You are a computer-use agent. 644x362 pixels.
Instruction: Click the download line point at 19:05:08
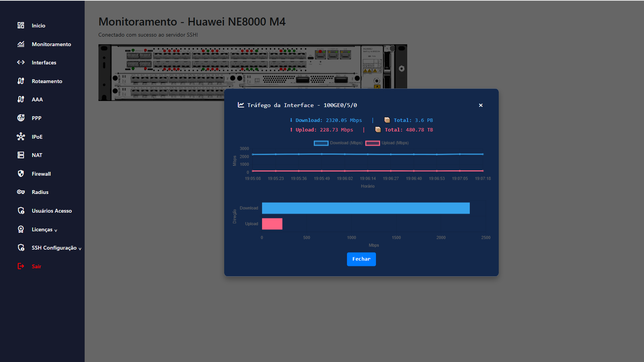click(253, 154)
